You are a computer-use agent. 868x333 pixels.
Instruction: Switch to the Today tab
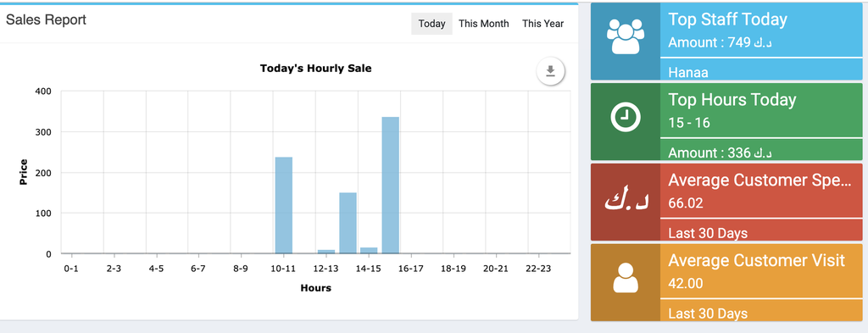pos(431,24)
